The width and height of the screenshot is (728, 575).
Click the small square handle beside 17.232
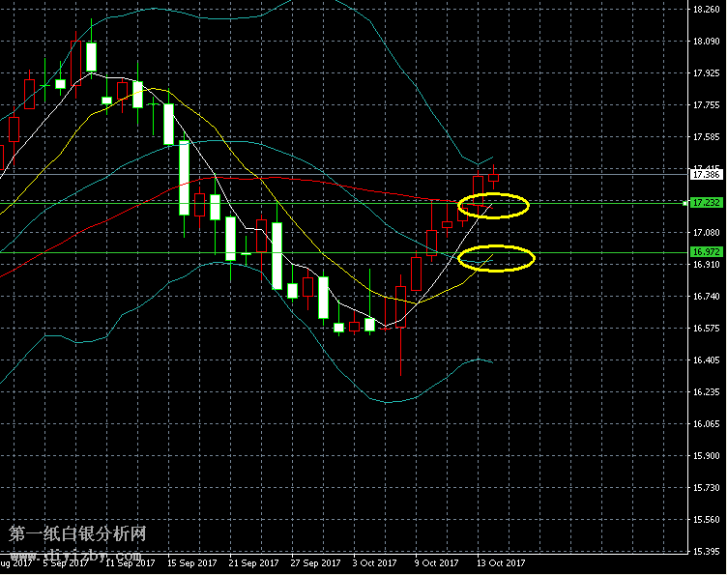685,203
